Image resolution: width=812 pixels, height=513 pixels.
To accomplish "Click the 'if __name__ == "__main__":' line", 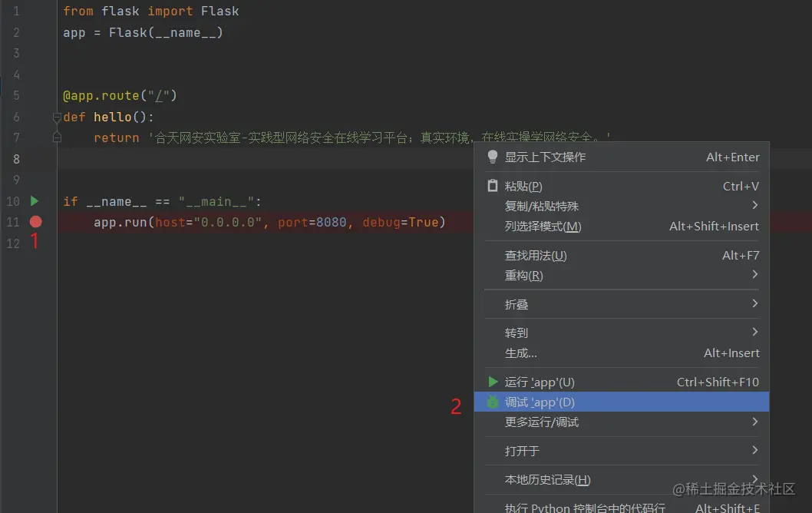I will click(162, 201).
